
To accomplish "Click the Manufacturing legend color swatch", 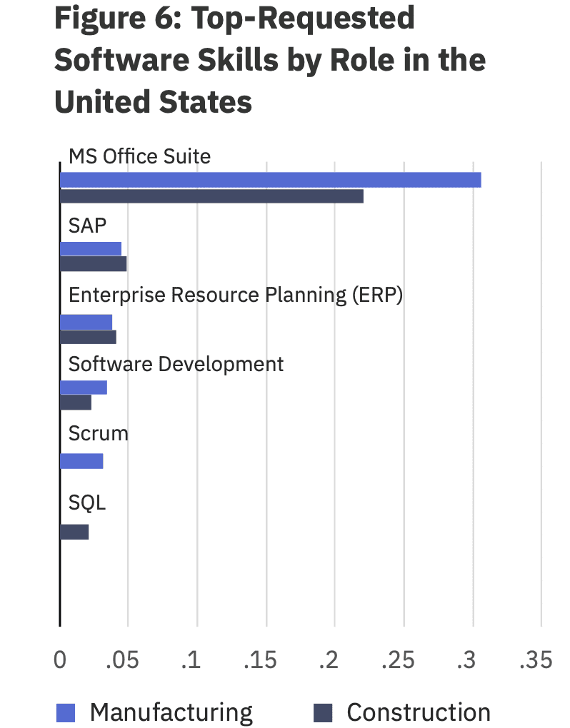I will 65,712.
